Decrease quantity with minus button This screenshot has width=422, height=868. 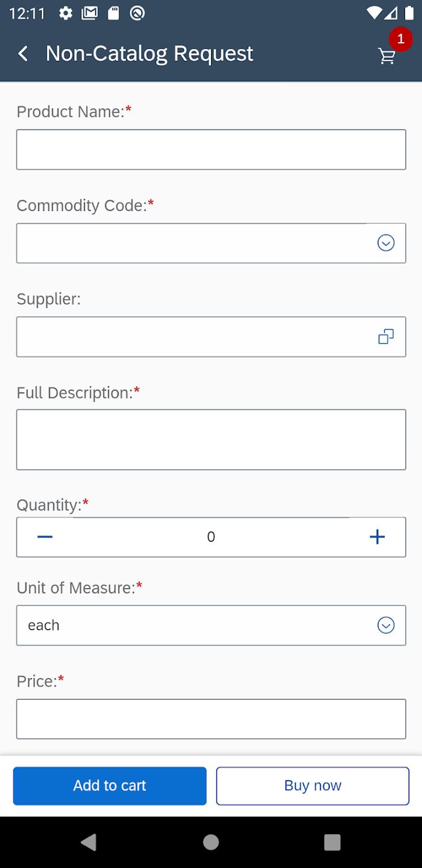[x=45, y=536]
